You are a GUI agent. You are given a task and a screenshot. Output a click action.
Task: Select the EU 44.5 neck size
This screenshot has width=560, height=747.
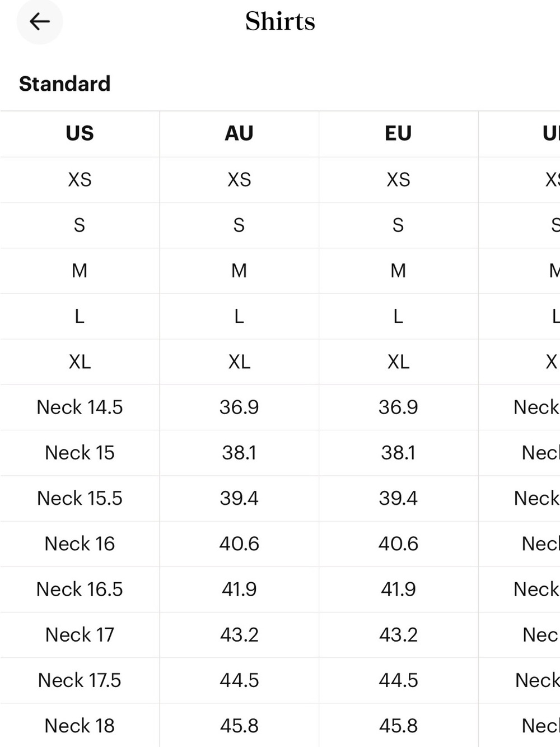(x=398, y=680)
